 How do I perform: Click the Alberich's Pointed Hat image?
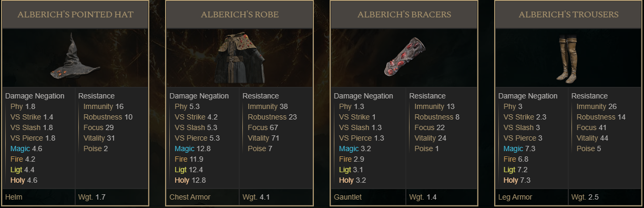coord(75,58)
